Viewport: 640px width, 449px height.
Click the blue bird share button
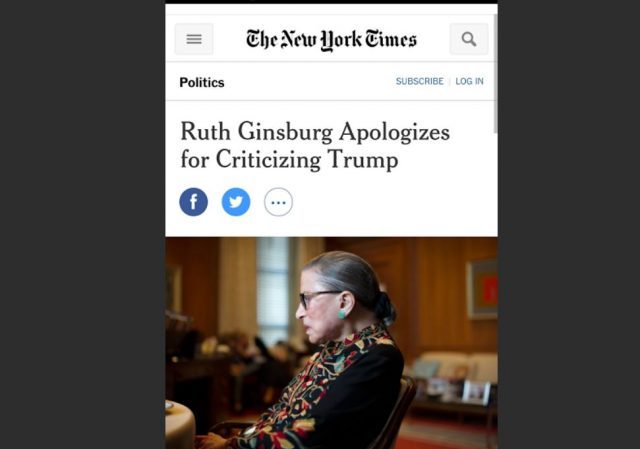pyautogui.click(x=236, y=202)
